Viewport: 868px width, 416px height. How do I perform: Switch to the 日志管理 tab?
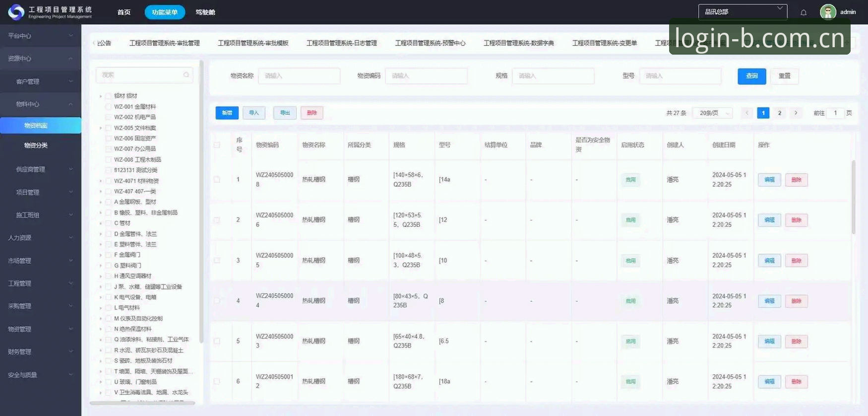tap(342, 43)
